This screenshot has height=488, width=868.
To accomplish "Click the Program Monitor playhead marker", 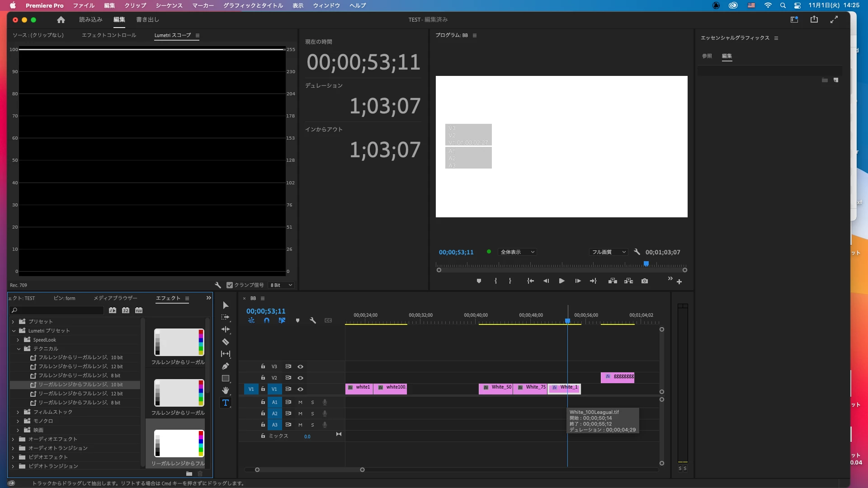I will coord(646,263).
